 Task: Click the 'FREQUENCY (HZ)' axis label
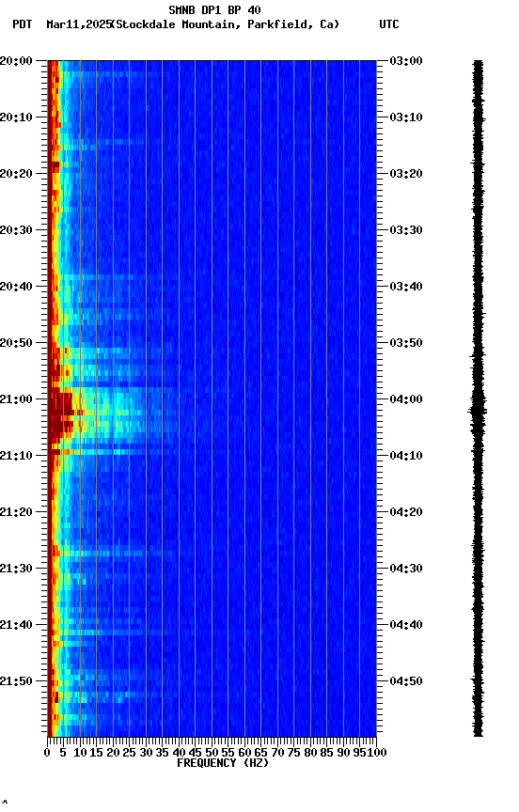tap(223, 763)
